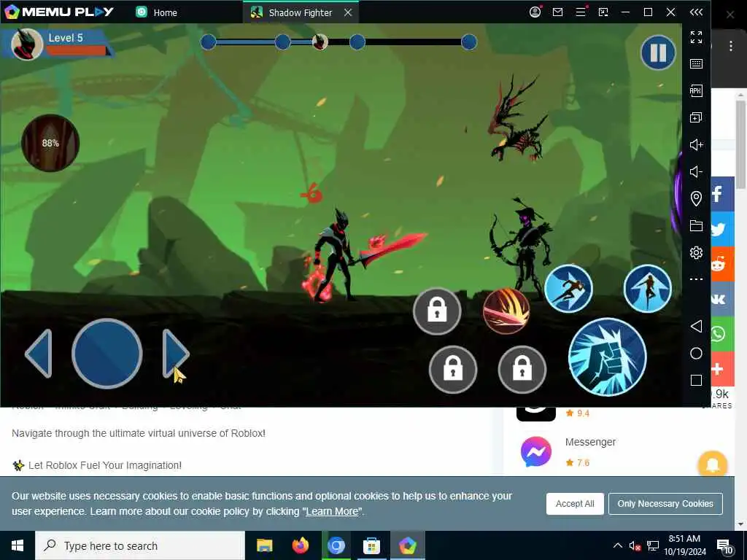Click the Android back triangle button

click(x=696, y=326)
